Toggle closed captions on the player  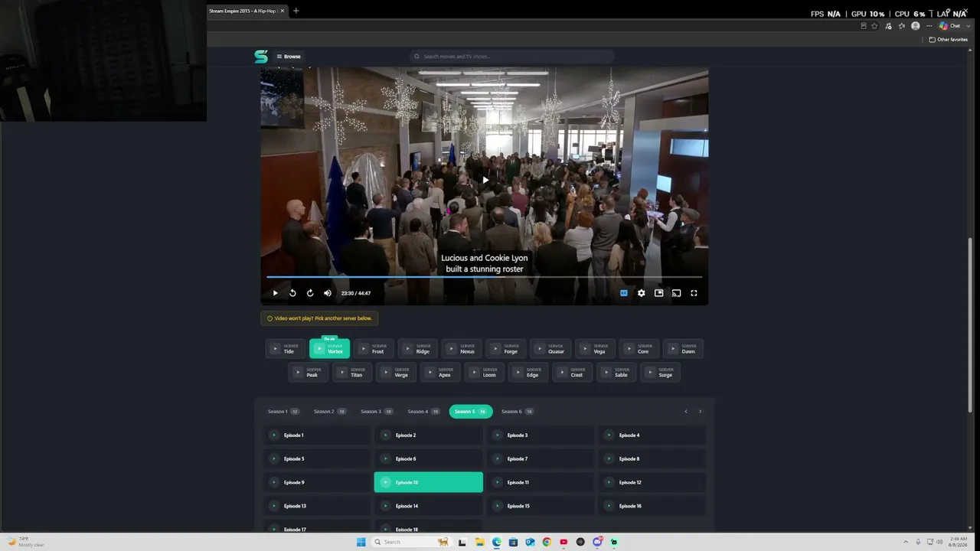[624, 293]
